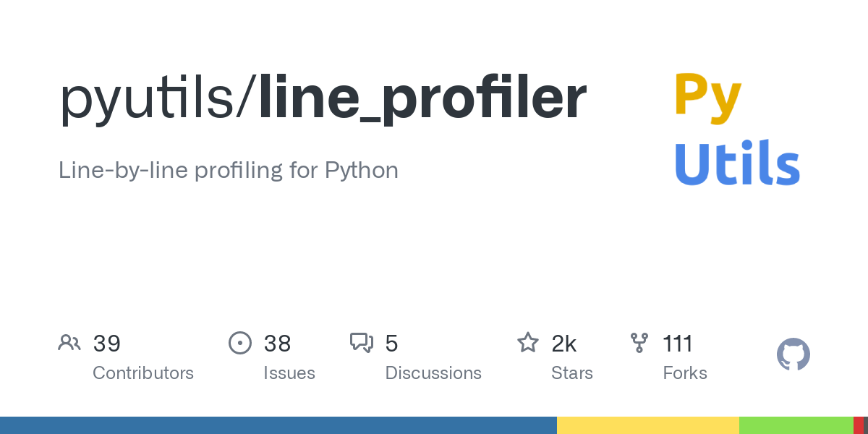Click the GitHub Octocat logo
This screenshot has width=868, height=434.
coord(793,355)
